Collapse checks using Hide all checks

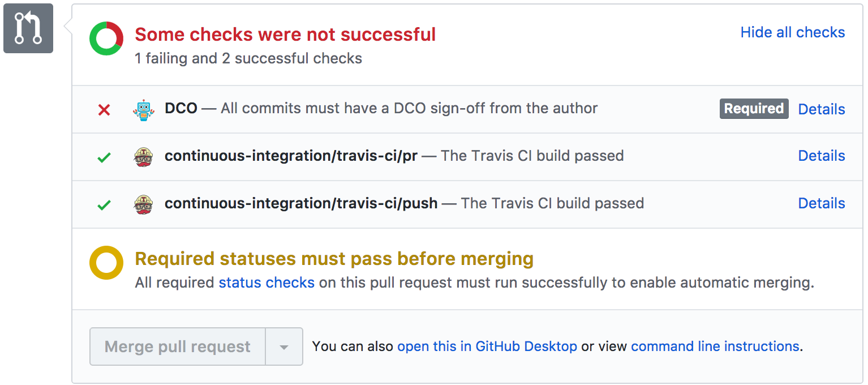(x=792, y=32)
